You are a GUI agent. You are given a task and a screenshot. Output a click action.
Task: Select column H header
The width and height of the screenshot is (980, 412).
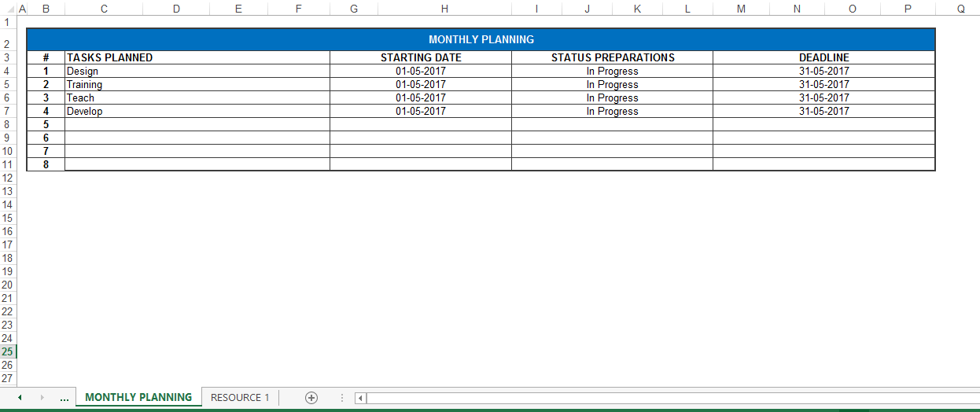[x=444, y=9]
